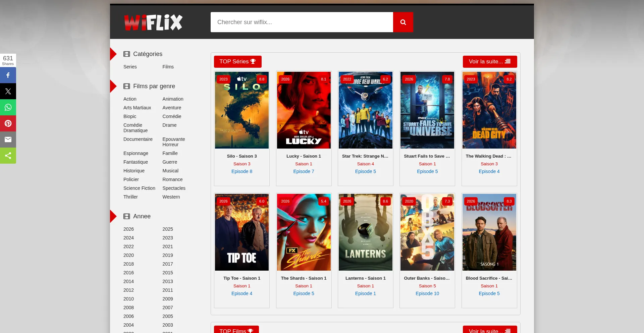Click the film icon beside Films par genre

[x=126, y=86]
